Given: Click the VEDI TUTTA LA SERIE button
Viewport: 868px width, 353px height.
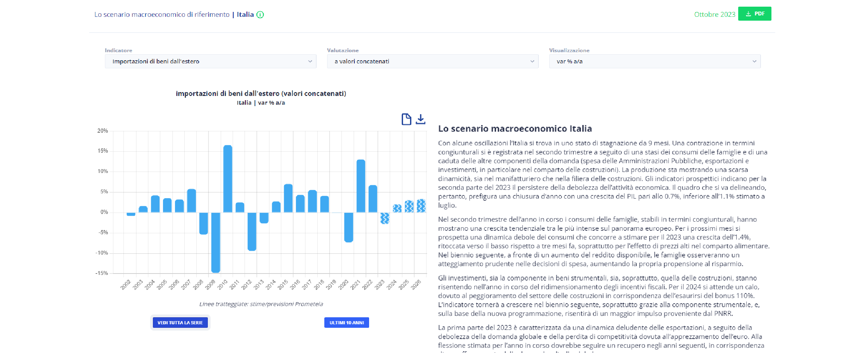Looking at the screenshot, I should point(180,323).
